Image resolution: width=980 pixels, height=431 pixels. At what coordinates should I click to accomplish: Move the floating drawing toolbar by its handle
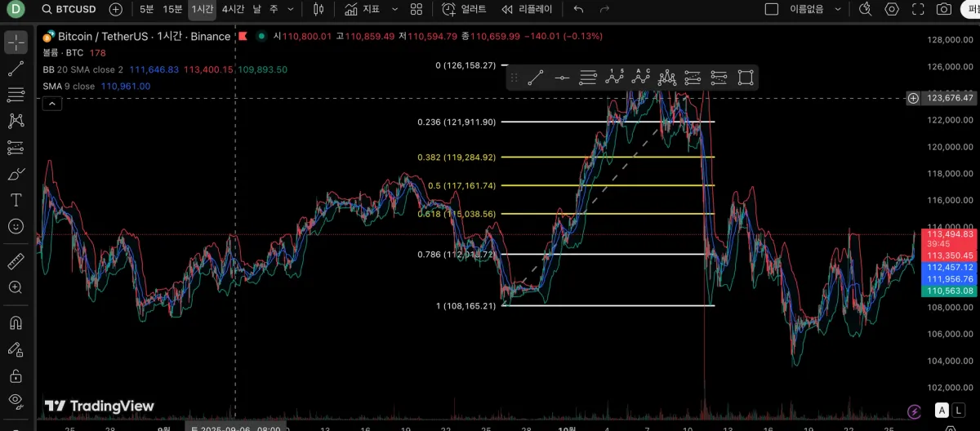click(x=514, y=78)
